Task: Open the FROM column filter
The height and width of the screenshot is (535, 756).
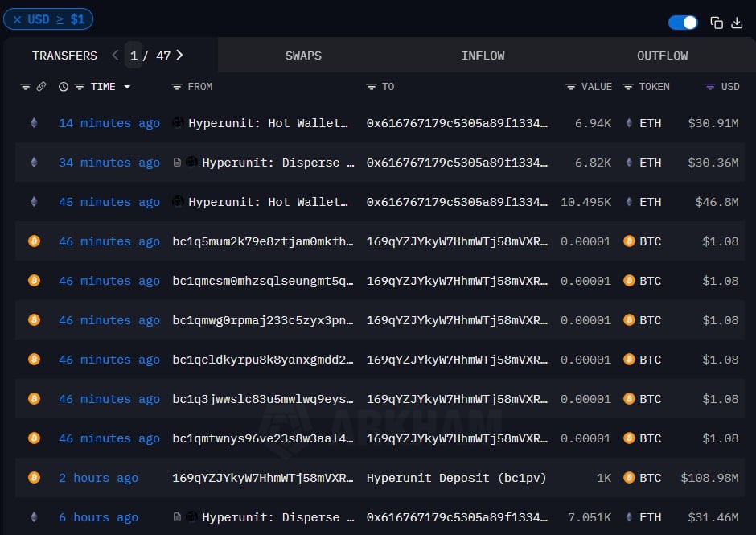Action: point(177,87)
